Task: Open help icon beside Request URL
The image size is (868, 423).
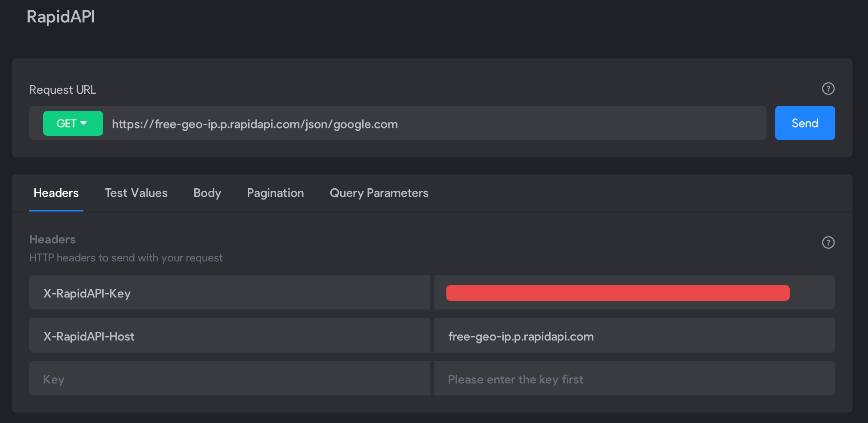Action: pyautogui.click(x=828, y=89)
